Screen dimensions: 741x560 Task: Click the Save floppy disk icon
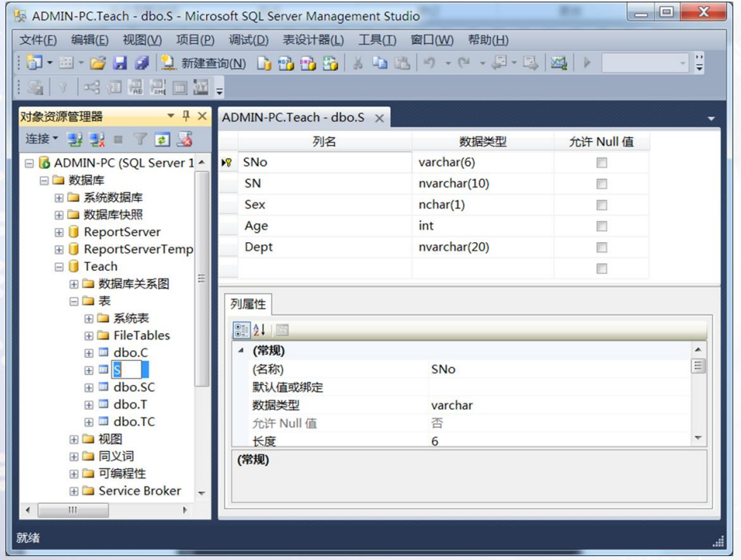(x=120, y=62)
